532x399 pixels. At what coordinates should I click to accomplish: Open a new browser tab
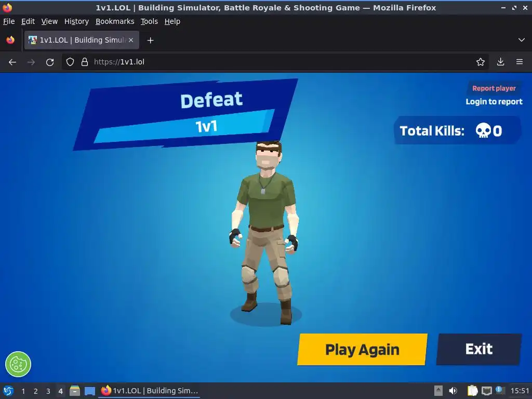tap(150, 41)
